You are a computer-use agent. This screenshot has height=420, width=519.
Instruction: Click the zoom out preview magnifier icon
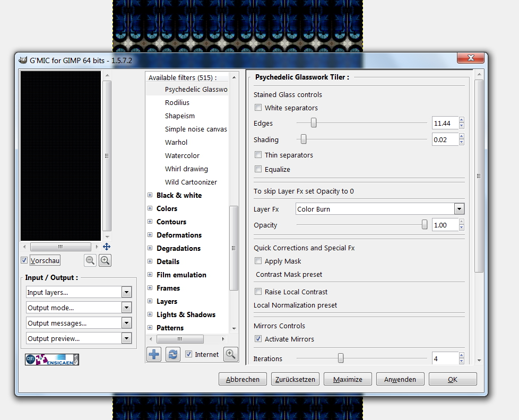90,260
